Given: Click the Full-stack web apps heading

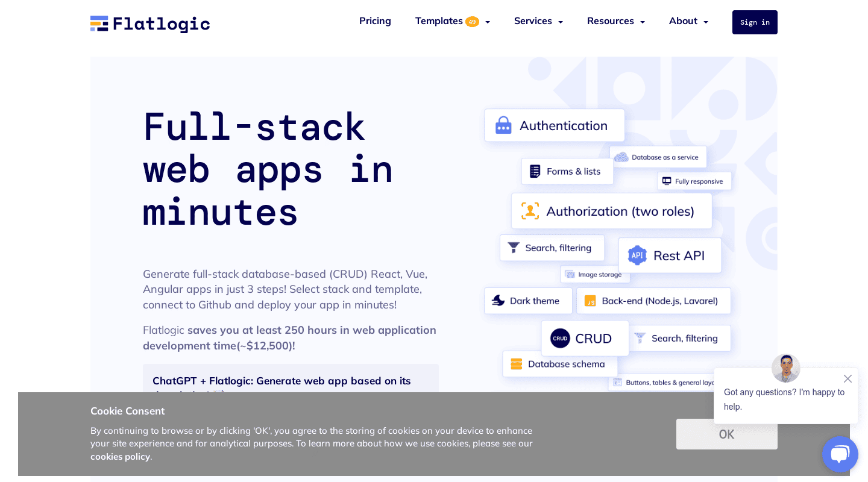Looking at the screenshot, I should coord(268,169).
